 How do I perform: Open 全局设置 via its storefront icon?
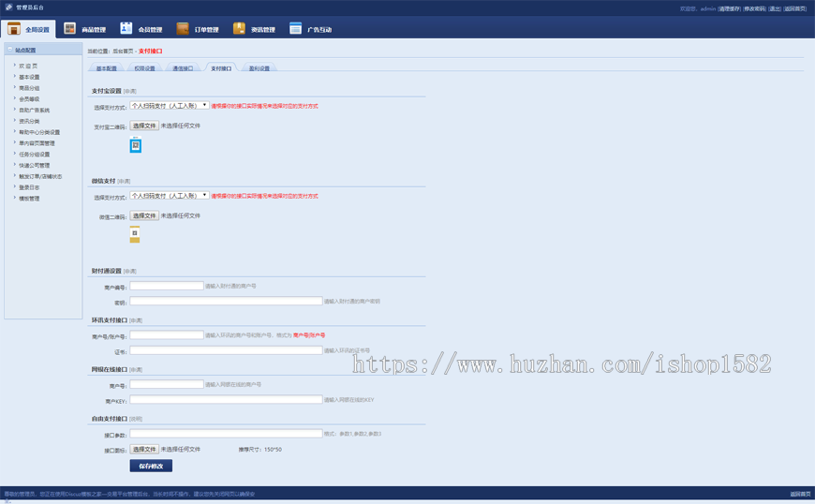(14, 29)
